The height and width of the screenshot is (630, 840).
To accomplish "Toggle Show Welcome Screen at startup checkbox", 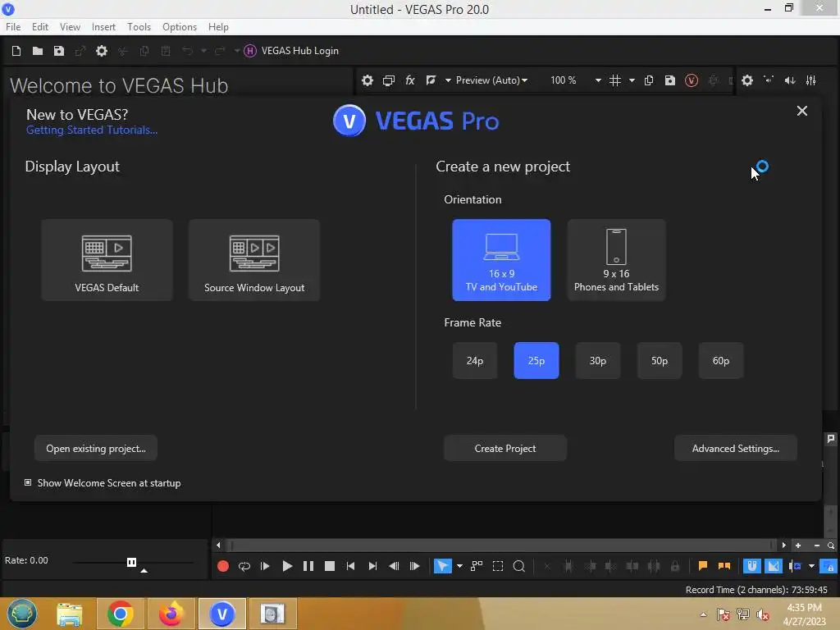I will [x=28, y=482].
